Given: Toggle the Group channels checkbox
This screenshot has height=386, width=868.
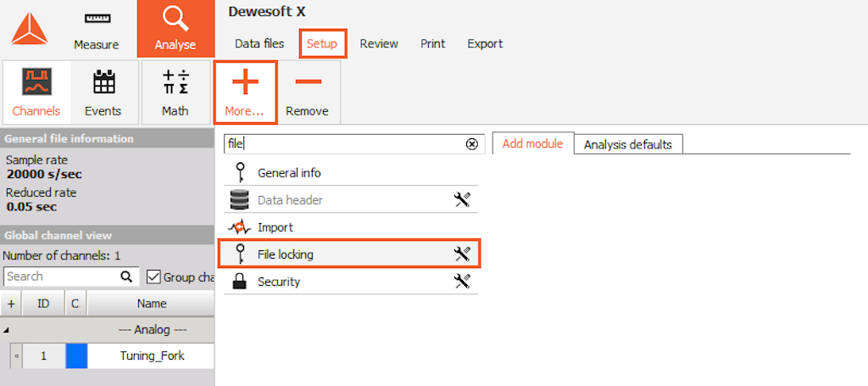Looking at the screenshot, I should point(154,277).
